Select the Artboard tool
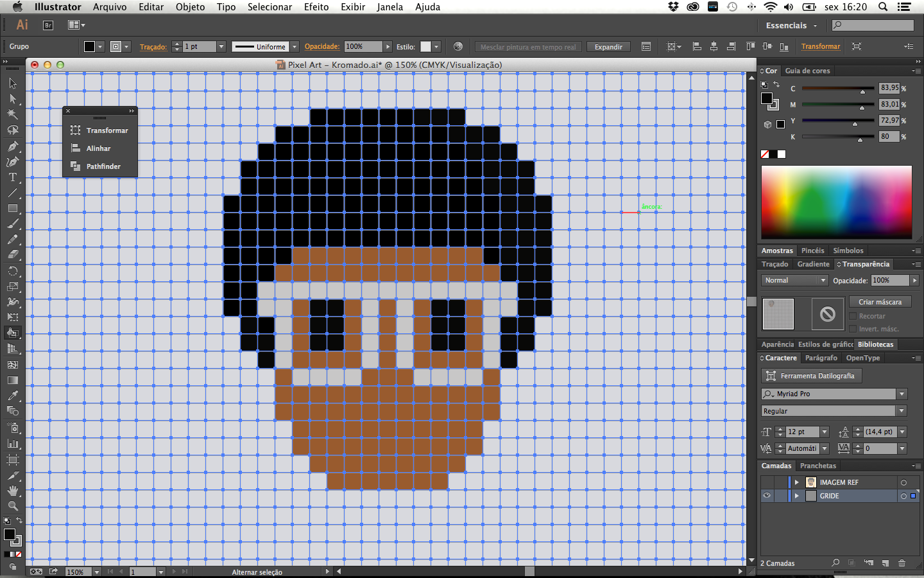 (x=13, y=460)
